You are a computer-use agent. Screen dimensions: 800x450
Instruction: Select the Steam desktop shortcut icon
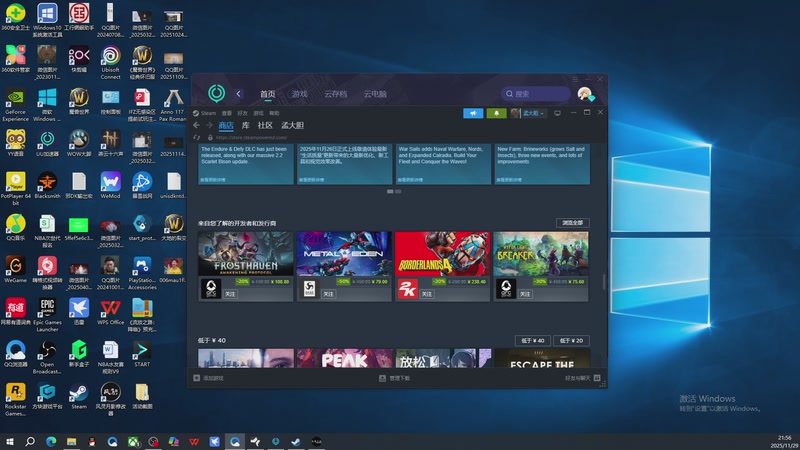(x=79, y=396)
